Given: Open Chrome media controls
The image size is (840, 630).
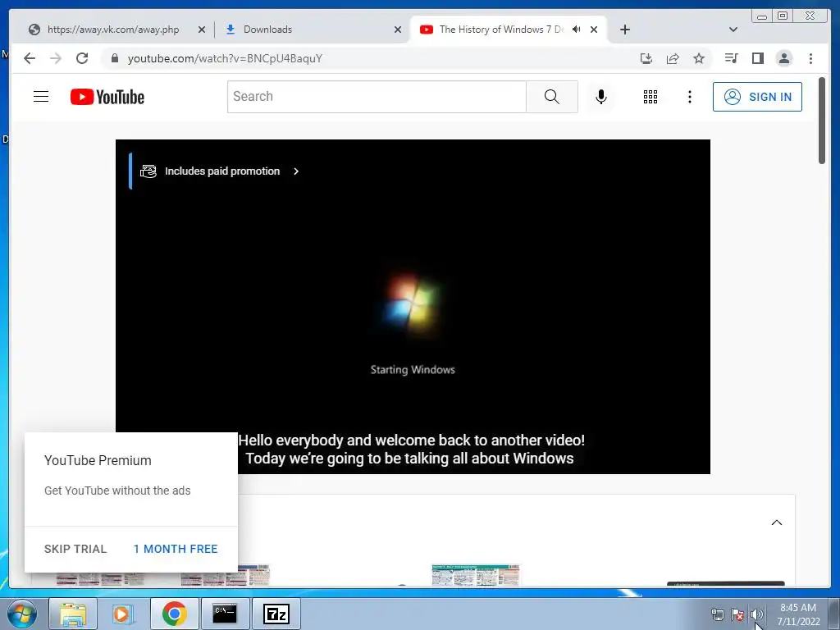Looking at the screenshot, I should (x=731, y=58).
